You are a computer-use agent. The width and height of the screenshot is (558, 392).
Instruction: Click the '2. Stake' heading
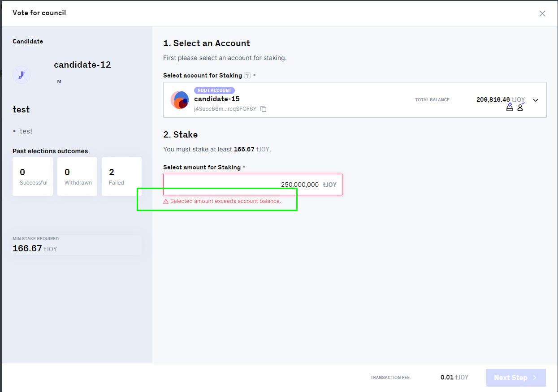pyautogui.click(x=180, y=135)
